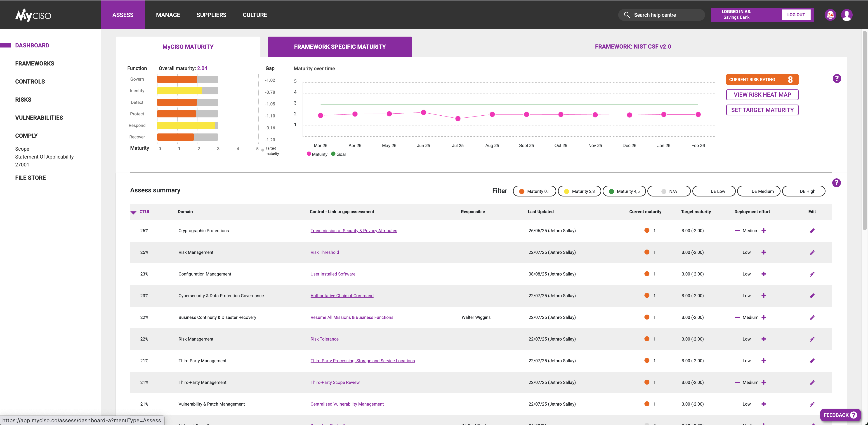Click the help icon beside the risk rating
The height and width of the screenshot is (425, 868).
point(837,78)
